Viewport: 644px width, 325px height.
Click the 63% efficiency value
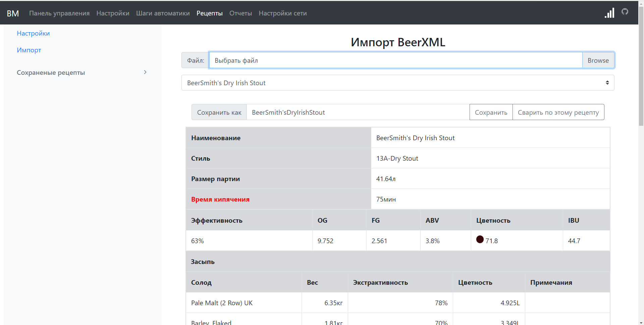tap(198, 241)
